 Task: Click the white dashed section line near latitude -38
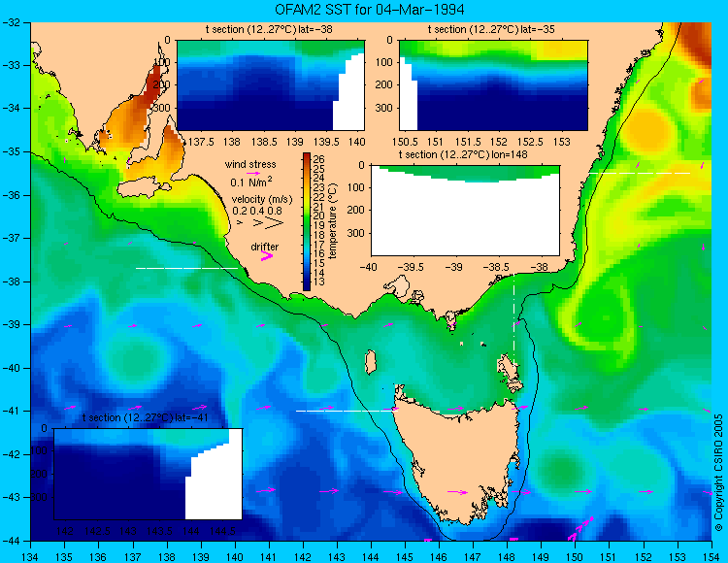coord(186,268)
